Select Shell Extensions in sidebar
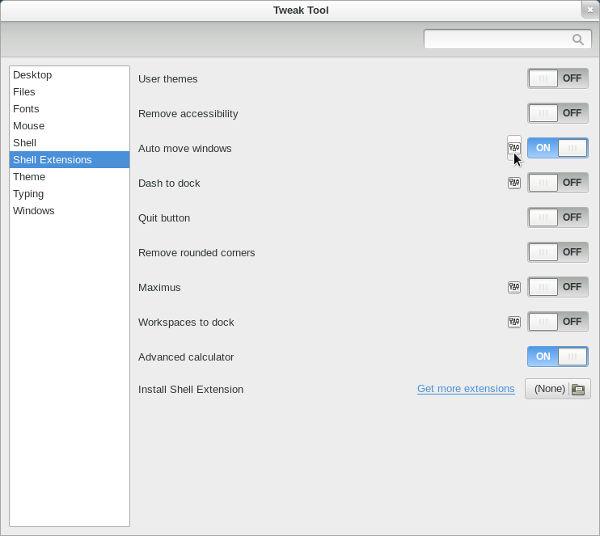This screenshot has height=536, width=600. (x=69, y=160)
